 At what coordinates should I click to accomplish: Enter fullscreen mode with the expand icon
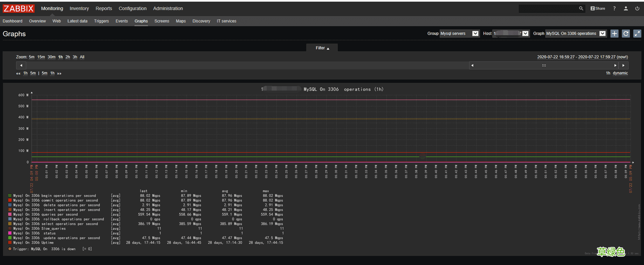point(637,34)
